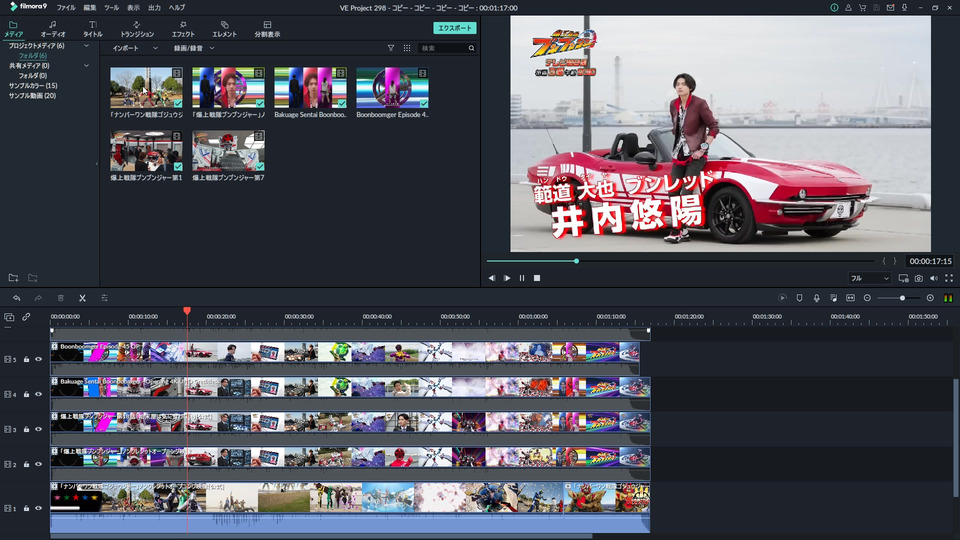960x540 pixels.
Task: Step back one frame in preview
Action: (x=492, y=278)
